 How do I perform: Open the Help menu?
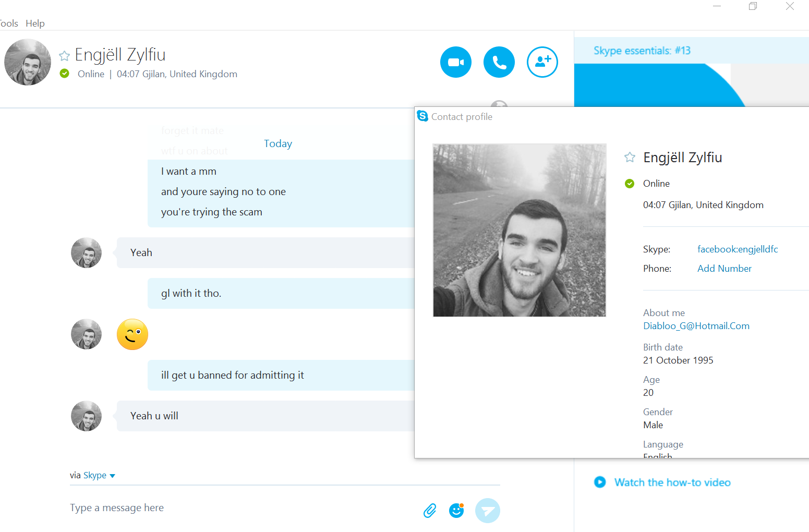click(35, 23)
